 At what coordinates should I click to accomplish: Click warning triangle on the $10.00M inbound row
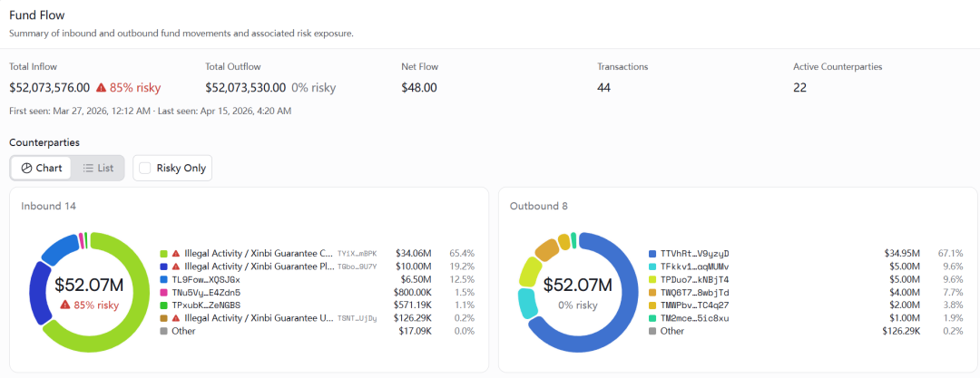click(x=176, y=267)
